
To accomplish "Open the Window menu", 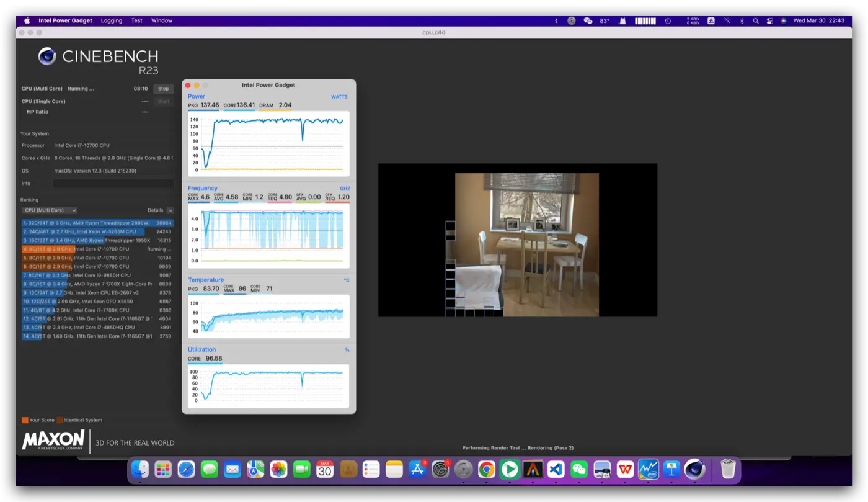I will (x=162, y=20).
